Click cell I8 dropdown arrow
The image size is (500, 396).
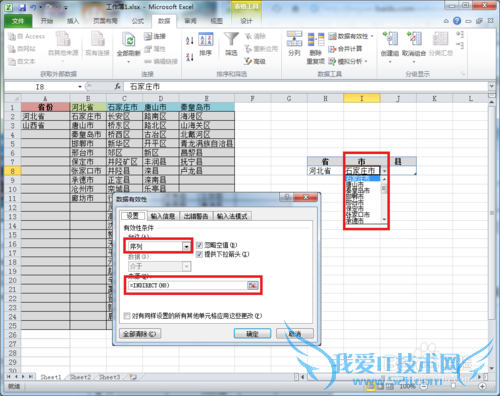tap(384, 171)
